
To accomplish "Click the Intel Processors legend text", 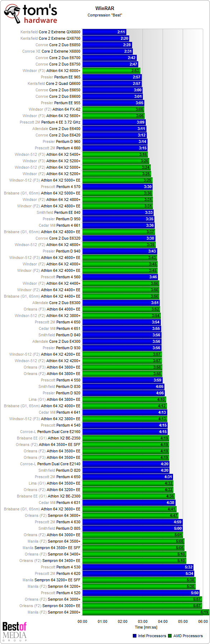I will pyautogui.click(x=152, y=636).
